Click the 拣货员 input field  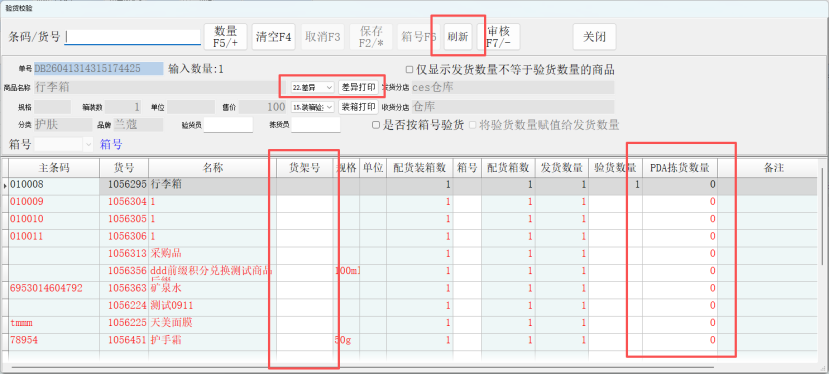316,125
